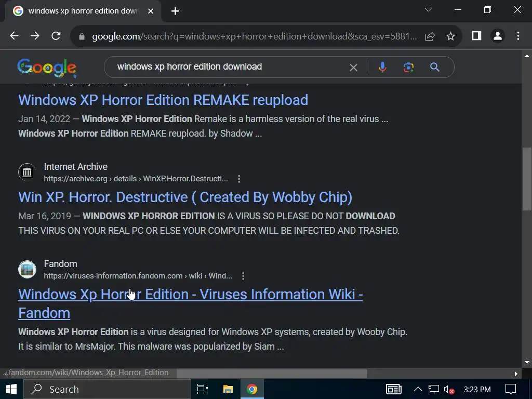This screenshot has height=399, width=532.
Task: Open network status in system tray
Action: [x=434, y=389]
